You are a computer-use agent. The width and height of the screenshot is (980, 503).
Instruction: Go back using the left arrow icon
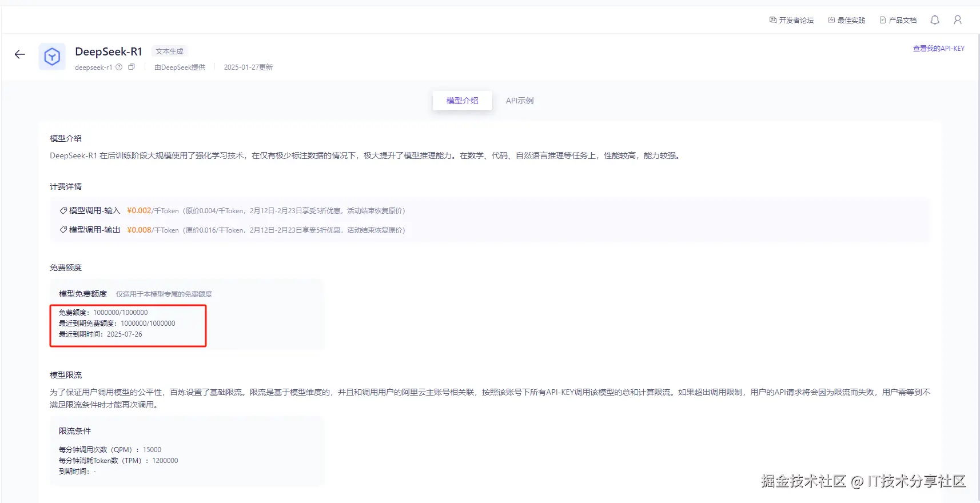click(20, 54)
